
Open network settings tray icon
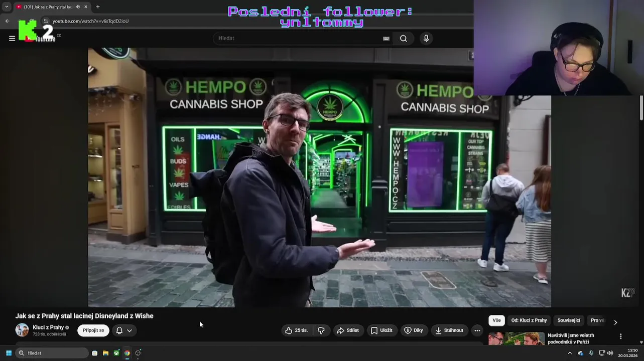click(x=602, y=353)
